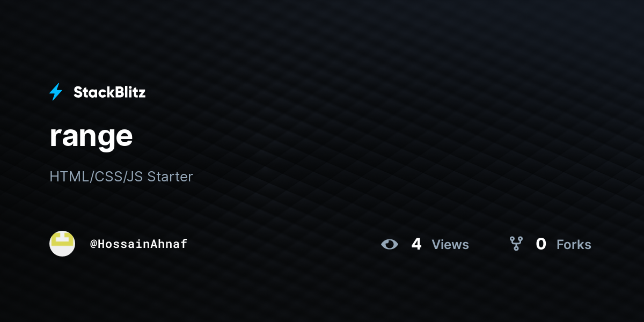
Task: Click the @ symbol before HossainAhnaf
Action: point(93,244)
